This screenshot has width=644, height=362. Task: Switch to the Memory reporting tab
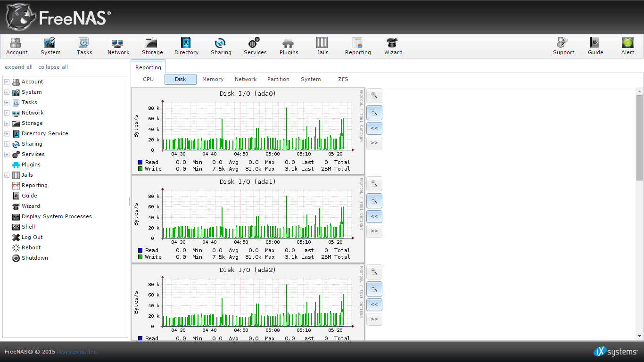[213, 79]
